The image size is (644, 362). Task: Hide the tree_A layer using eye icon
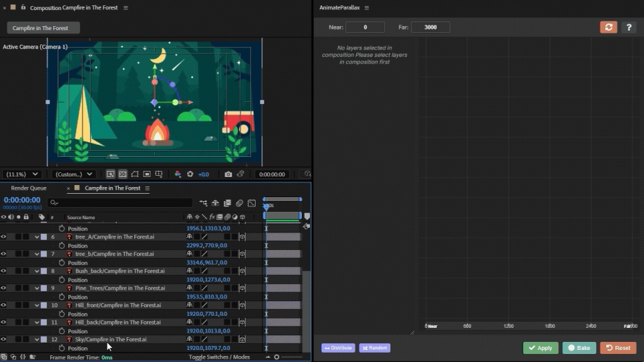pyautogui.click(x=3, y=237)
